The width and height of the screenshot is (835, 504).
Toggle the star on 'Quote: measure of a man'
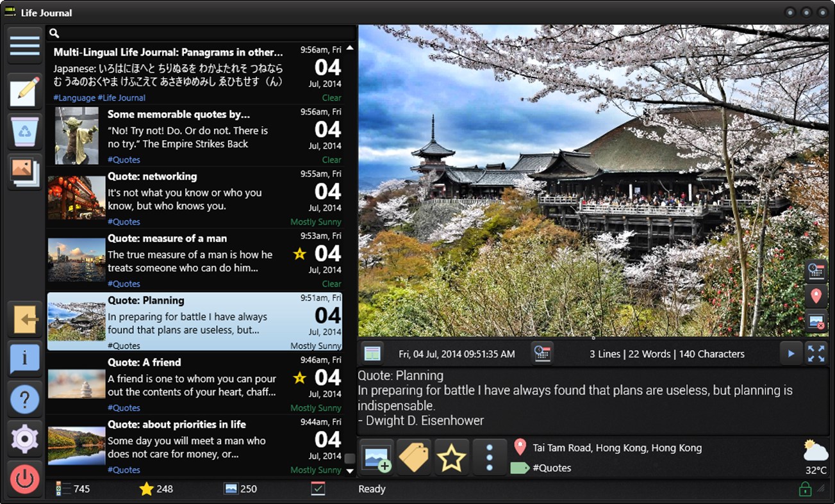(299, 254)
